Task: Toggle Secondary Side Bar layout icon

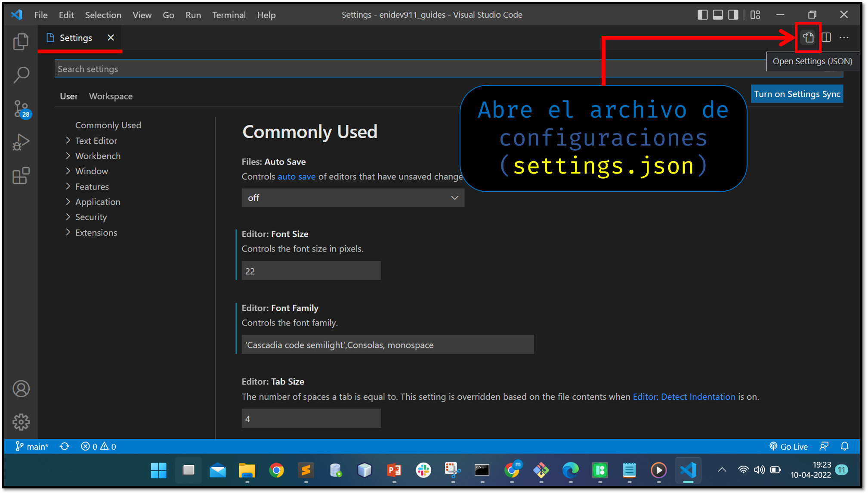Action: pos(733,15)
